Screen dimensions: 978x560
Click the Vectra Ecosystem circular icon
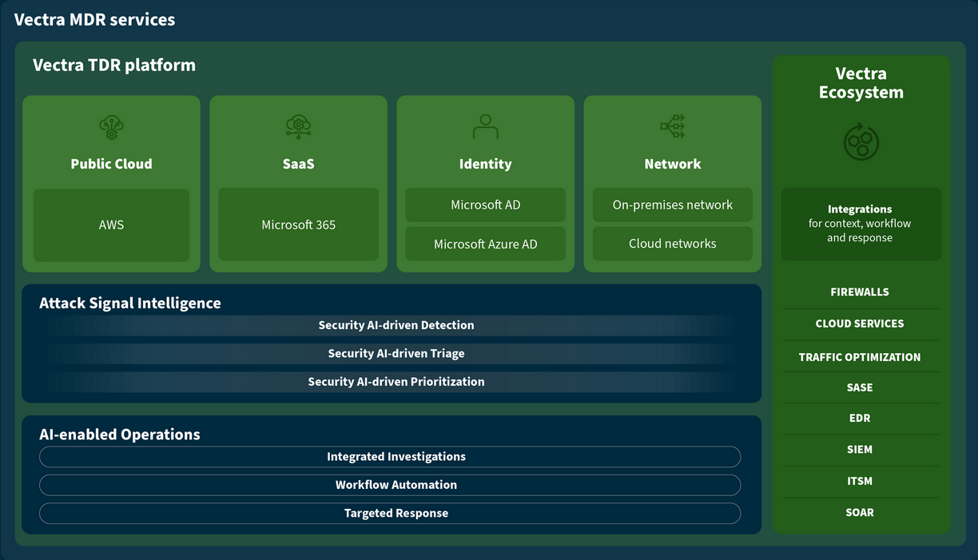[861, 141]
